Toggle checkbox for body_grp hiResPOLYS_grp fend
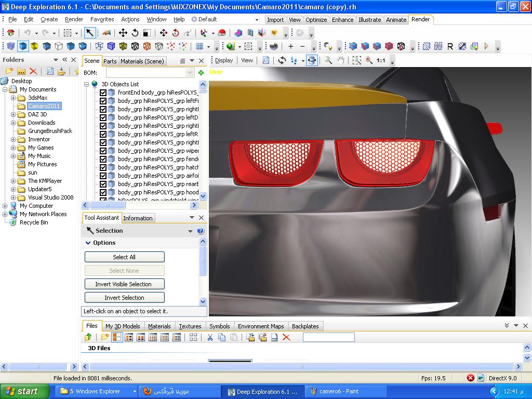The image size is (532, 399). [x=103, y=159]
